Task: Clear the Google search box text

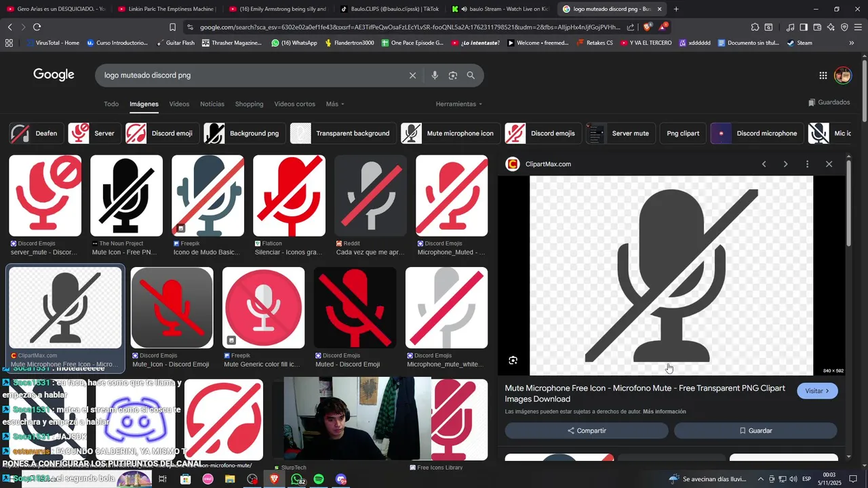Action: 412,75
